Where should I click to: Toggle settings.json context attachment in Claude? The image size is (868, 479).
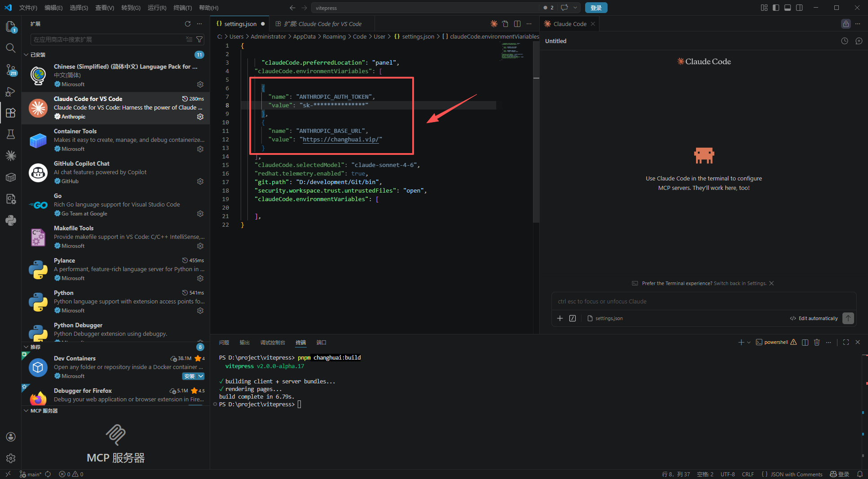pyautogui.click(x=605, y=318)
